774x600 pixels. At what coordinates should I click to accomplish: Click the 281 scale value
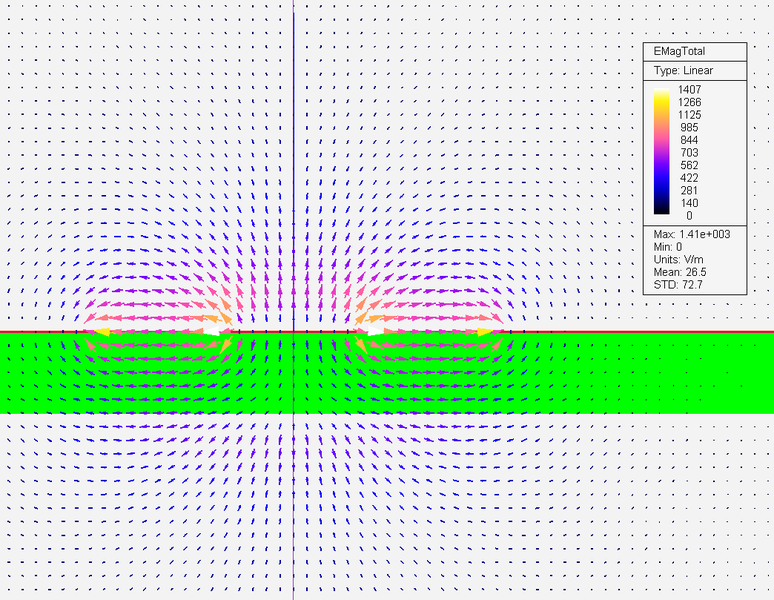690,190
